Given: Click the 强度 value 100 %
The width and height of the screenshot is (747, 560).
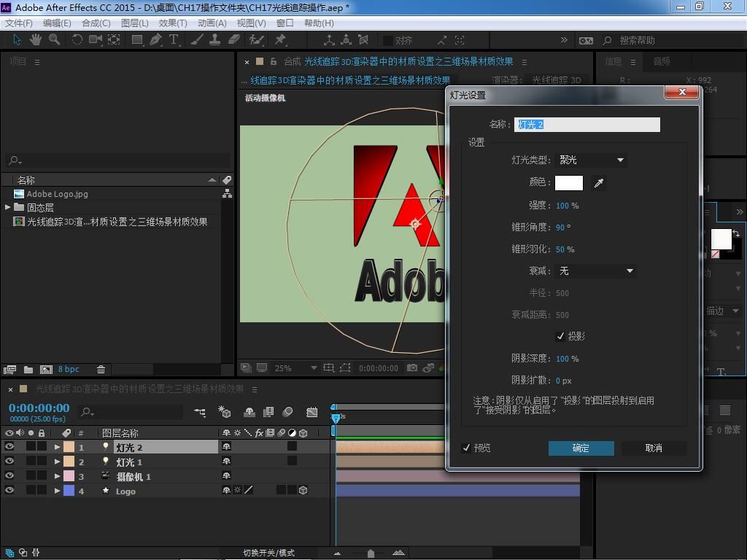Looking at the screenshot, I should click(x=568, y=206).
